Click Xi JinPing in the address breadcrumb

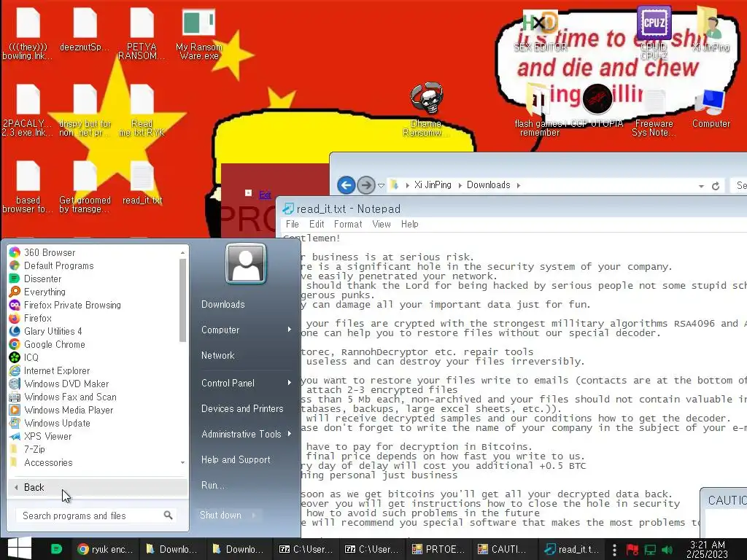click(x=433, y=184)
